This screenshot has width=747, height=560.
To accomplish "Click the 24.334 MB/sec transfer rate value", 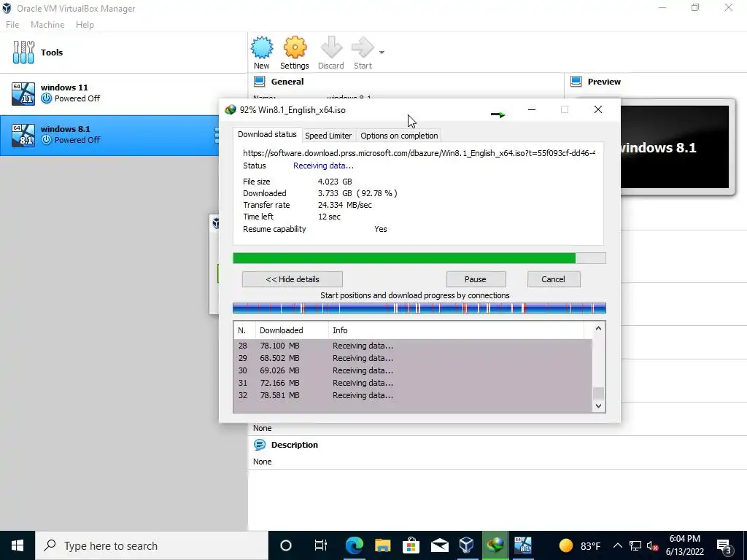I will point(344,205).
